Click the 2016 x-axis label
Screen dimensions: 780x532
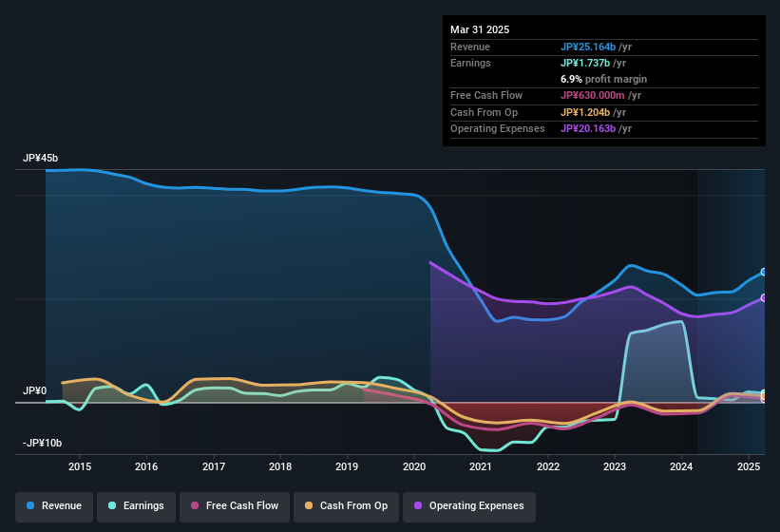pyautogui.click(x=146, y=466)
